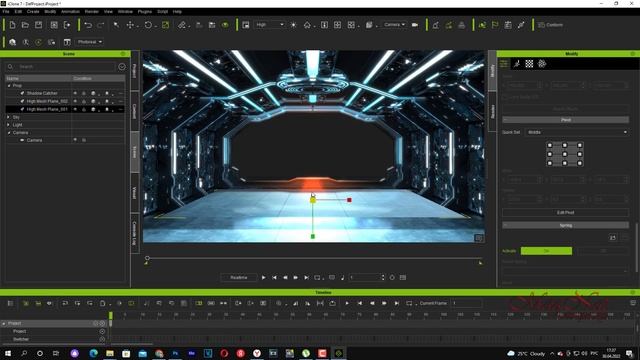The height and width of the screenshot is (360, 640).
Task: Toggle visibility eye of Shadow Catcher
Action: point(75,93)
